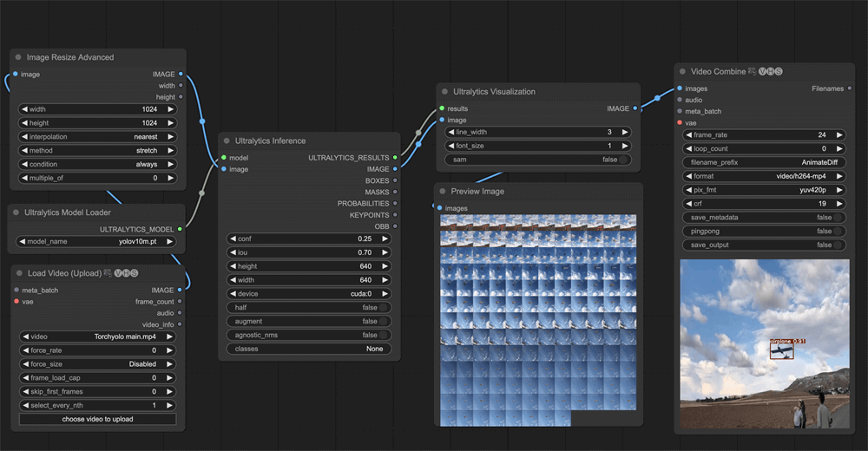Click the frame_count output port on Load Video
This screenshot has width=868, height=451.
coord(180,302)
